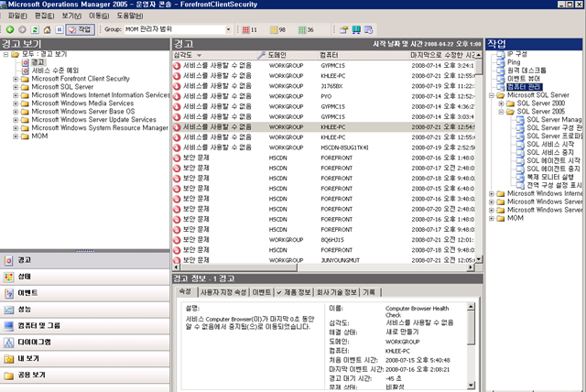Click the 공용 보기 folder icon
The width and height of the screenshot is (586, 392).
(8, 376)
